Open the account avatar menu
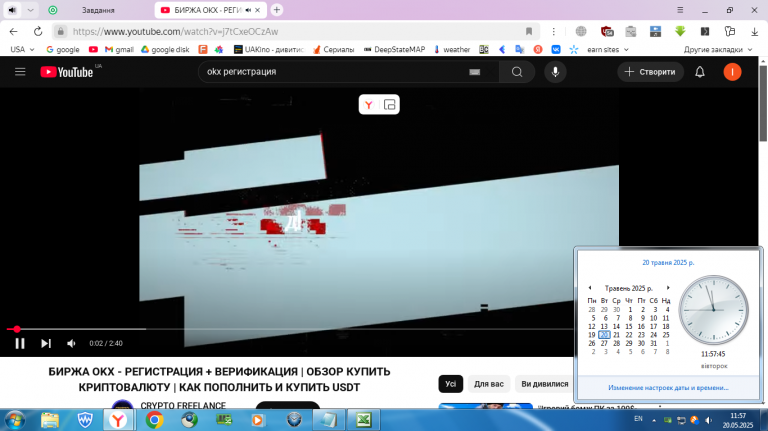 732,72
